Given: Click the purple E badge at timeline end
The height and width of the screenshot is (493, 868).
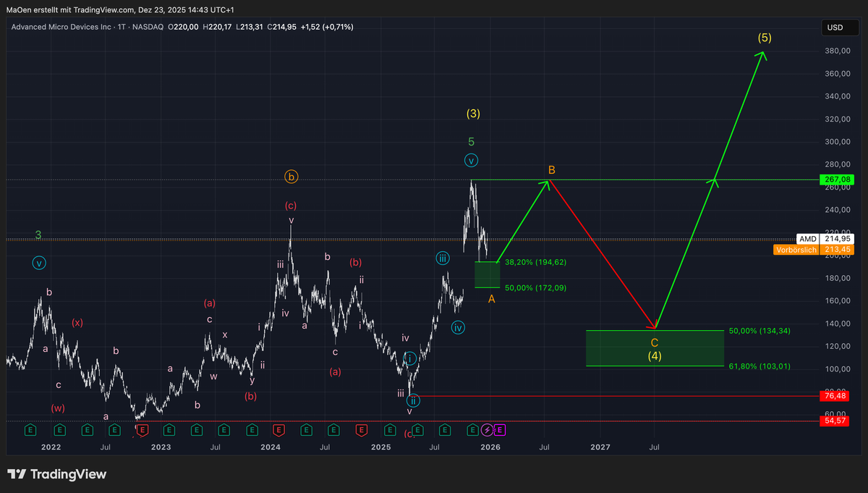Looking at the screenshot, I should (499, 430).
